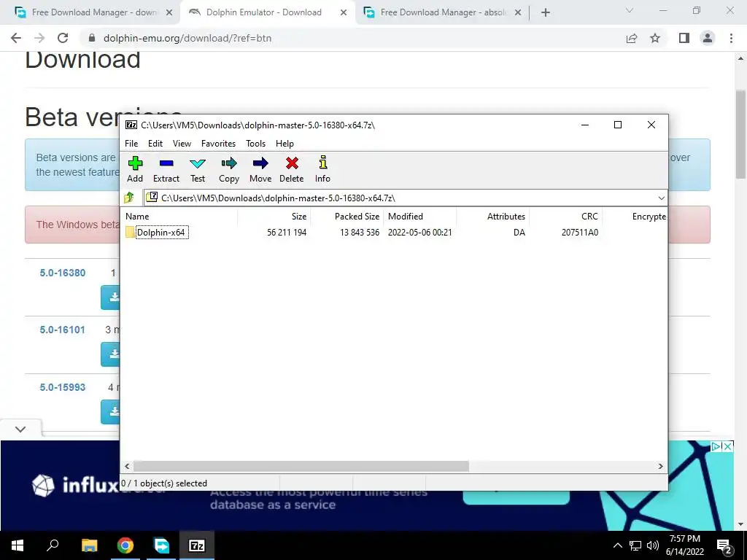Click the red Delete icon
Screen dimensions: 747x560
292,169
